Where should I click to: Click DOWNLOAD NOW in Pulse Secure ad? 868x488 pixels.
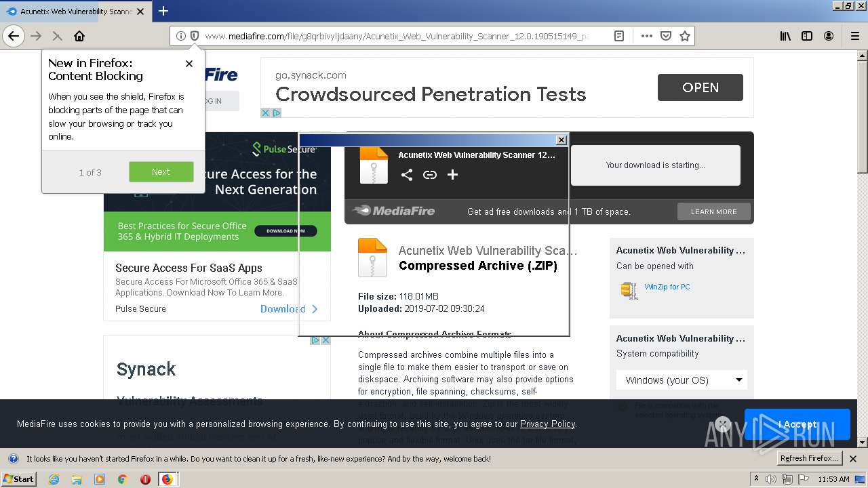tap(285, 231)
